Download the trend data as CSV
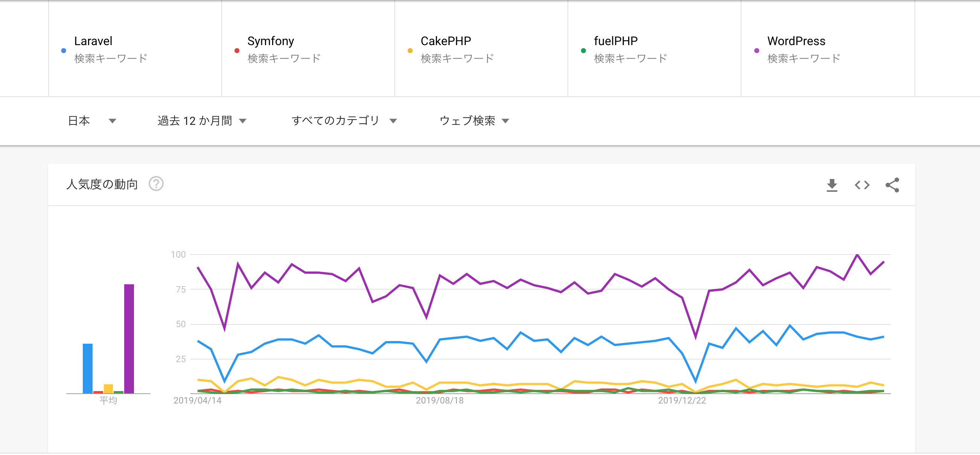 pos(833,185)
